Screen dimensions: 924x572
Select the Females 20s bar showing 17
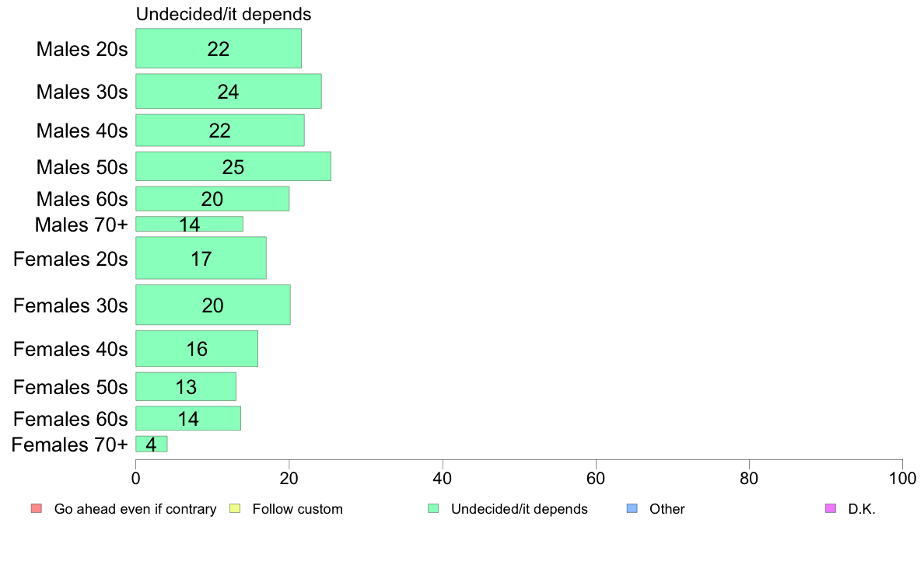[201, 258]
